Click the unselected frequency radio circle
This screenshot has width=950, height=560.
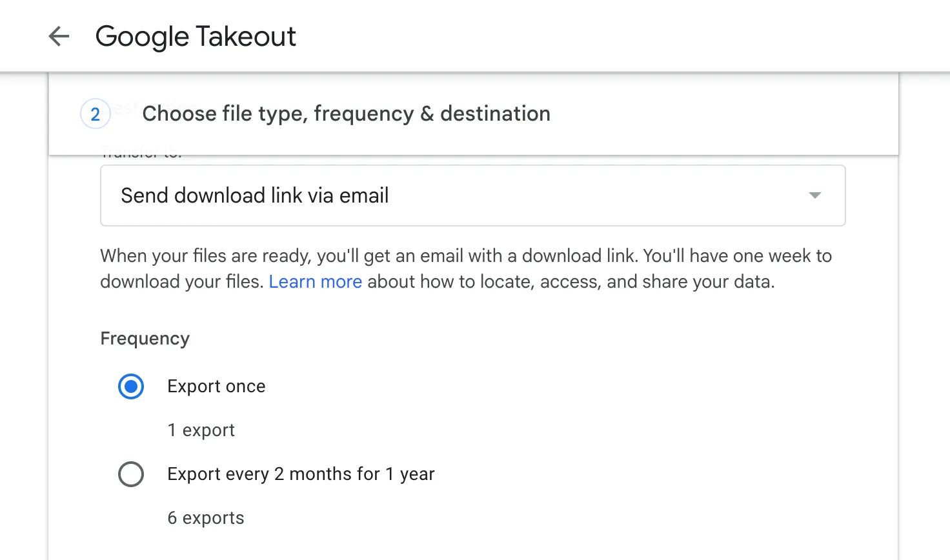tap(131, 474)
